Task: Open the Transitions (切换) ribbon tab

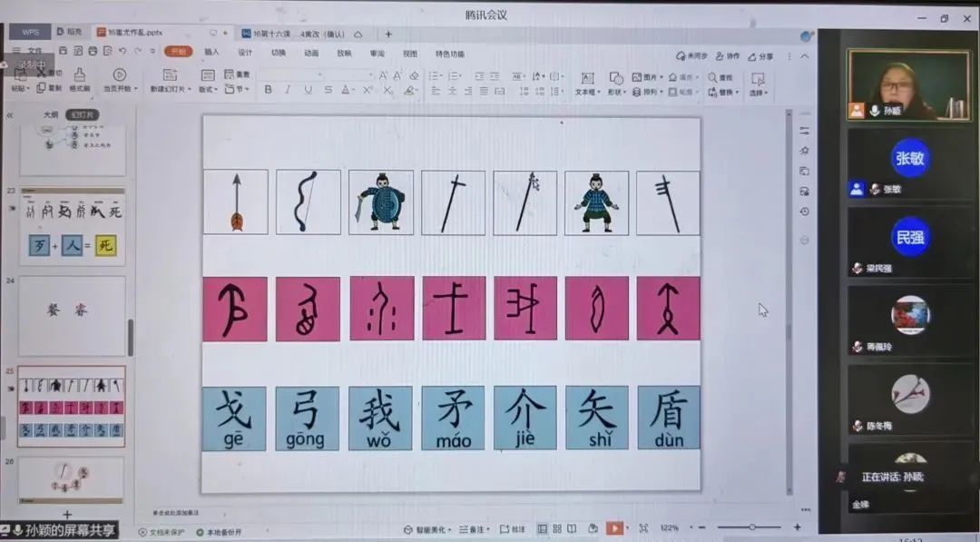Action: tap(279, 53)
